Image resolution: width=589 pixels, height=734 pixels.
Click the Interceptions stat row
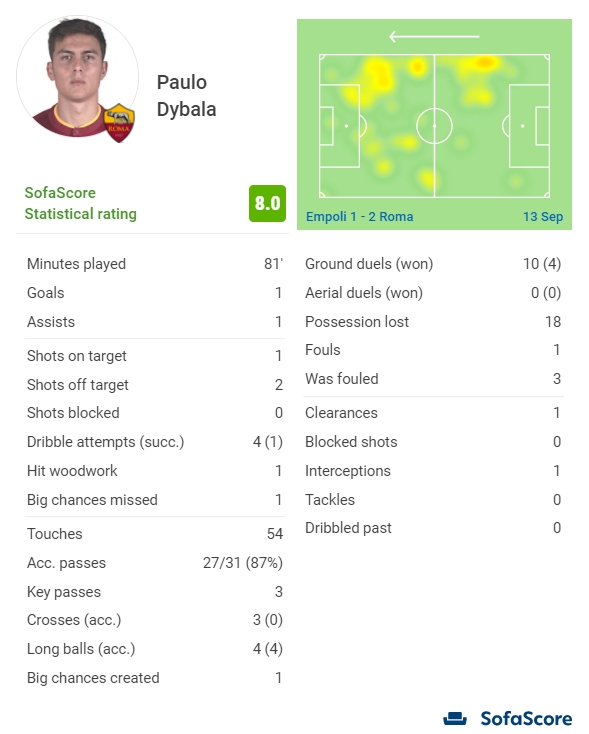(x=433, y=471)
